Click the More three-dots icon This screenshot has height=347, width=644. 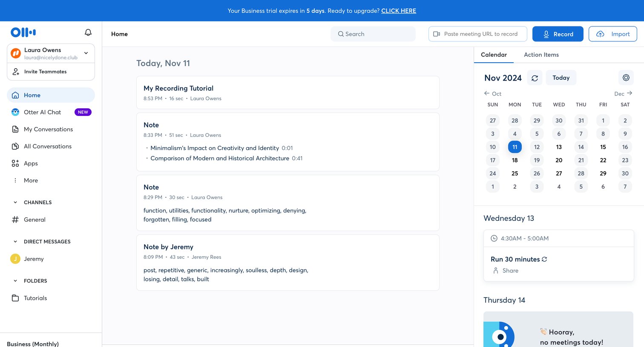click(x=15, y=180)
